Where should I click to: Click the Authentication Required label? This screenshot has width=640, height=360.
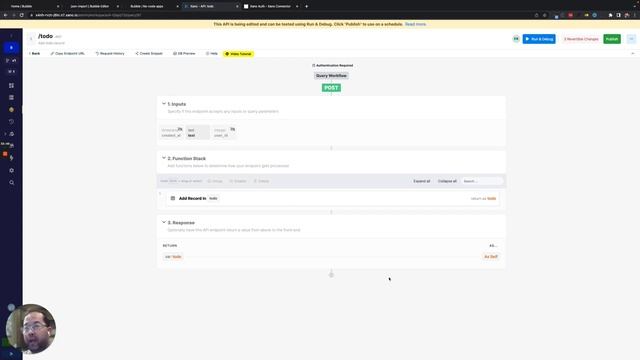click(x=333, y=65)
